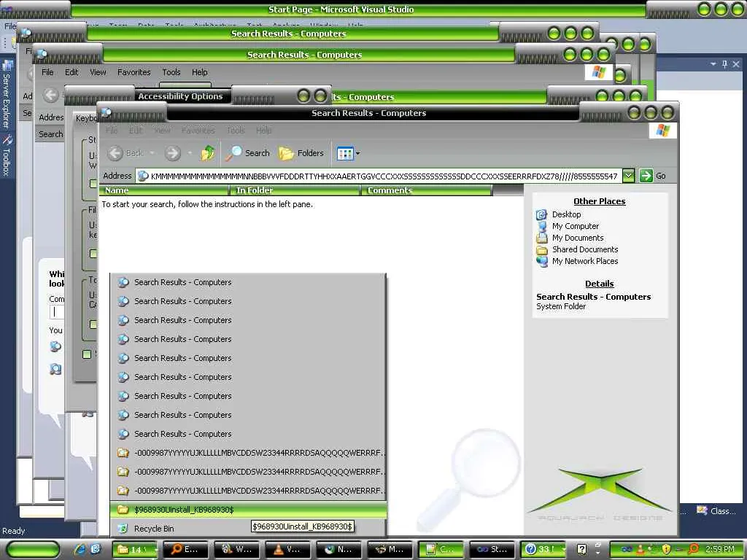Sort by the Name column header
Screen dimensions: 747x560
click(163, 190)
